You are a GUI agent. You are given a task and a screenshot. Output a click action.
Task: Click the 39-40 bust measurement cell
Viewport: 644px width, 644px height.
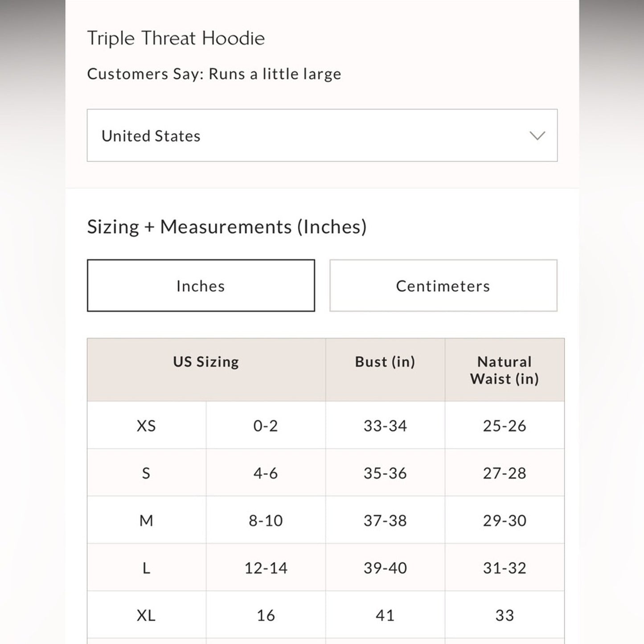[x=385, y=567]
